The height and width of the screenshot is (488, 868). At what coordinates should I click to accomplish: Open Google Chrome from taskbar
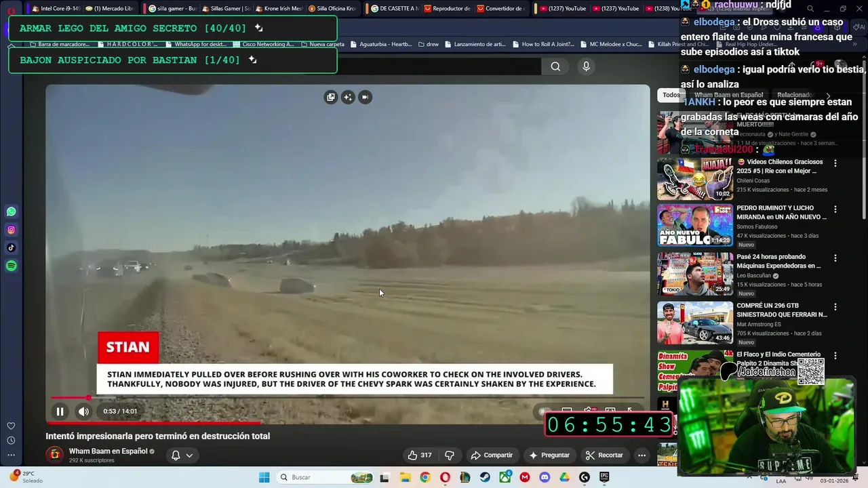coord(425,477)
